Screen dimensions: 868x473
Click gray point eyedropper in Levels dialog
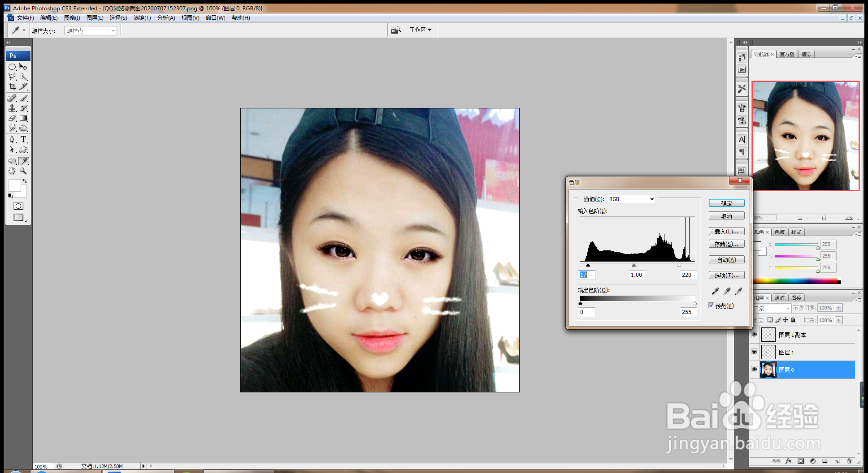tap(727, 291)
